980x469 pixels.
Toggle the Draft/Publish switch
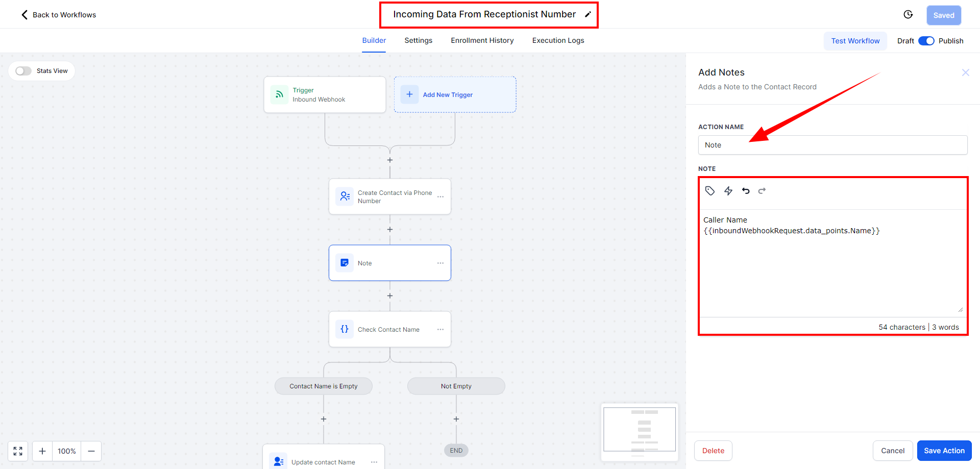coord(926,41)
